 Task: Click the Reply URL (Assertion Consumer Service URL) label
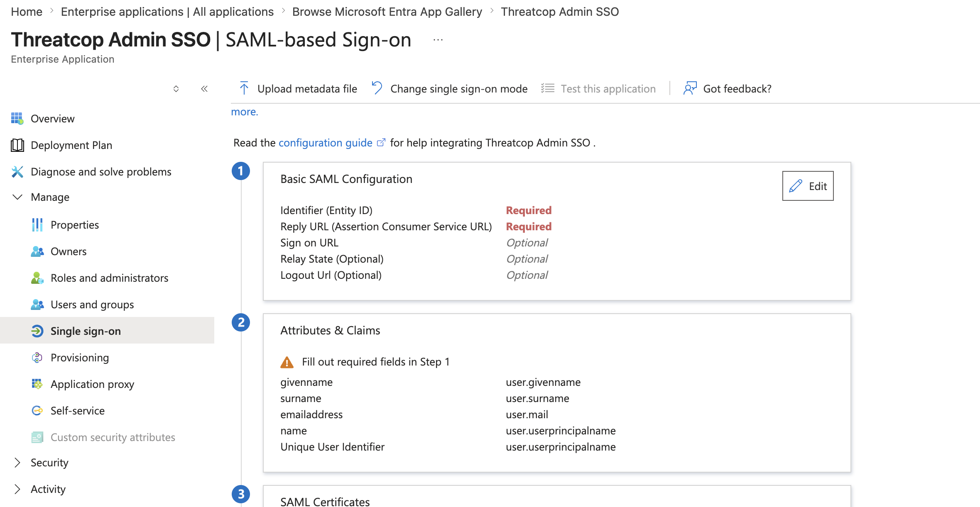pos(386,227)
